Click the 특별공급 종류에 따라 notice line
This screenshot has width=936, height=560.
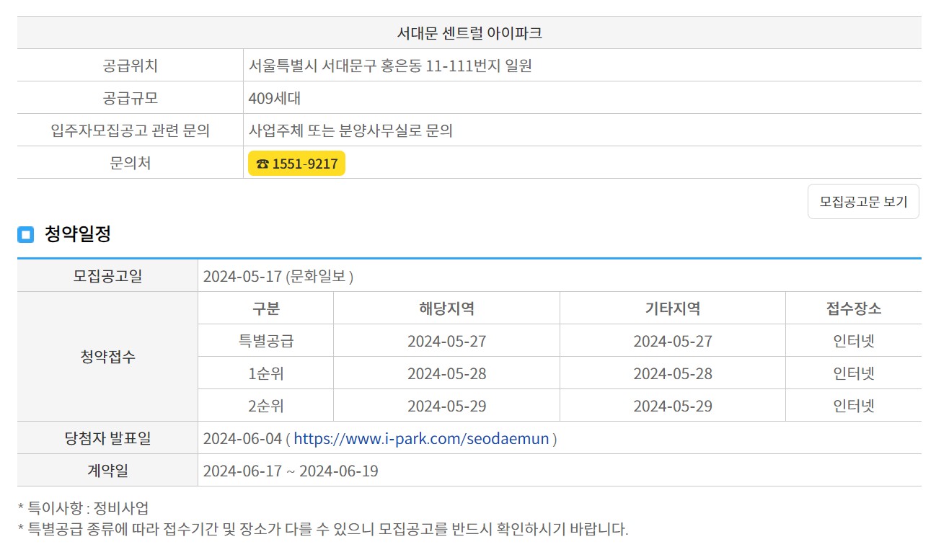[323, 529]
